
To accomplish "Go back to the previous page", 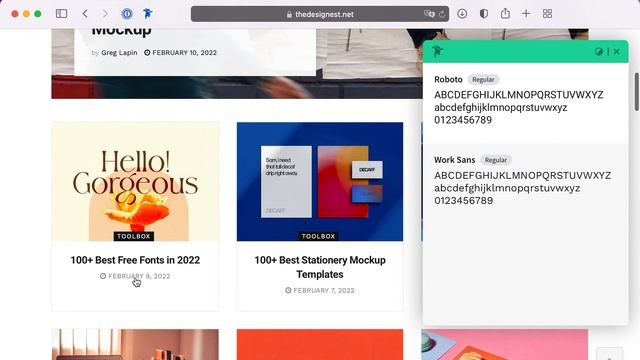I will 85,14.
